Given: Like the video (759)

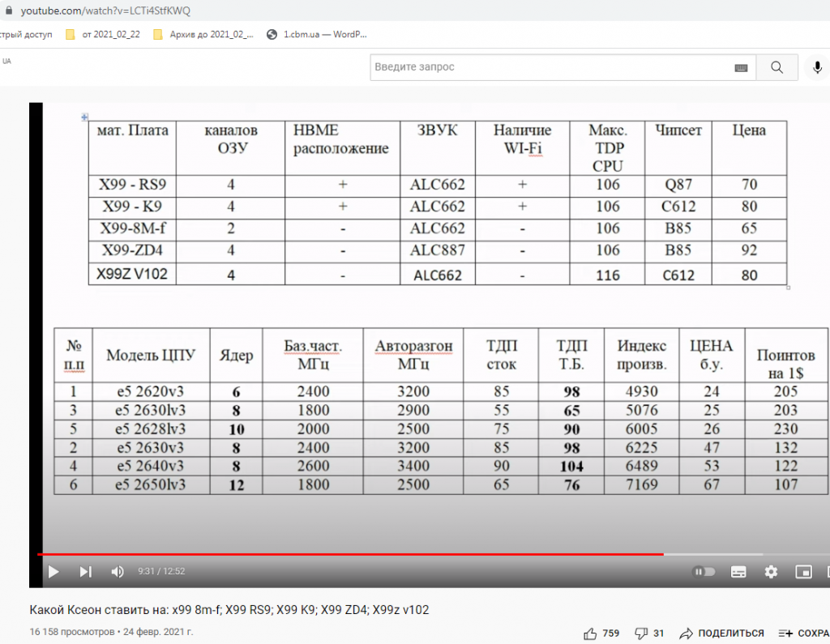Looking at the screenshot, I should pyautogui.click(x=601, y=633).
